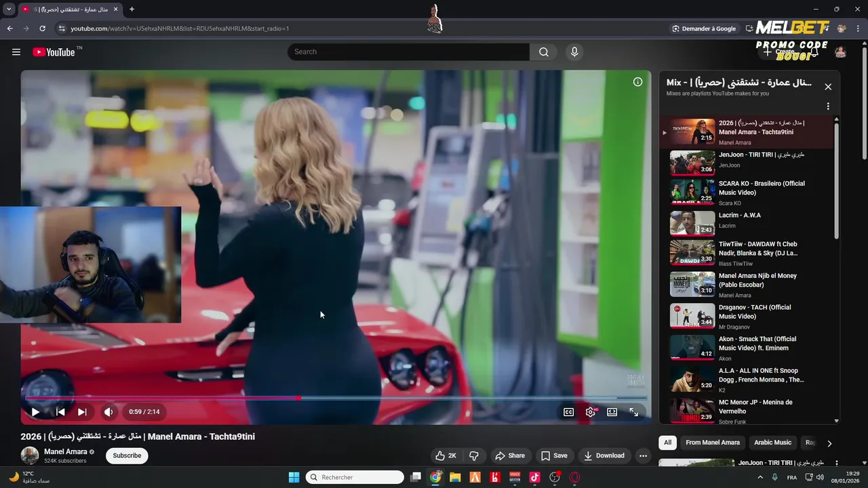Enter full screen mode
The width and height of the screenshot is (868, 488).
click(633, 411)
